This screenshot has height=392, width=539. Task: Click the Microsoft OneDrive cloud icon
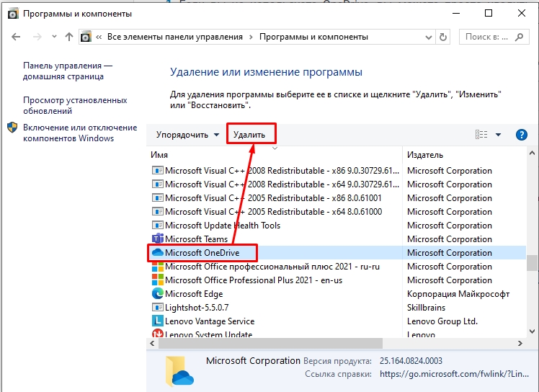coord(158,253)
